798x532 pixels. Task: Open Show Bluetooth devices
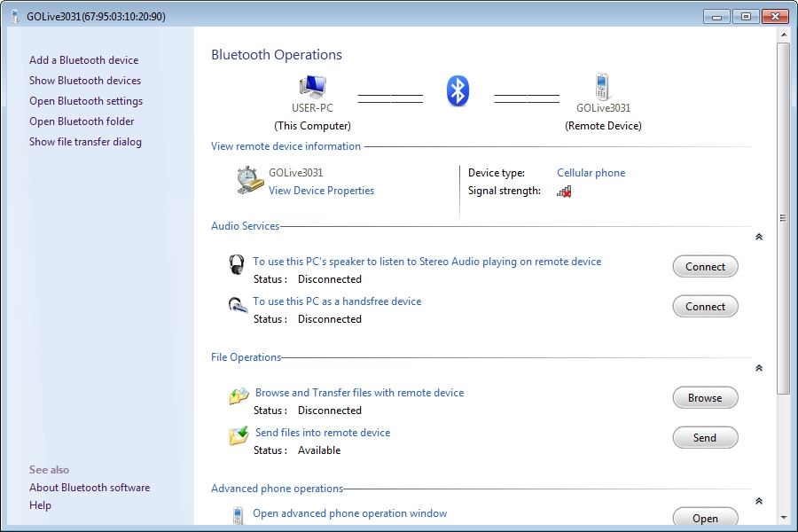85,81
